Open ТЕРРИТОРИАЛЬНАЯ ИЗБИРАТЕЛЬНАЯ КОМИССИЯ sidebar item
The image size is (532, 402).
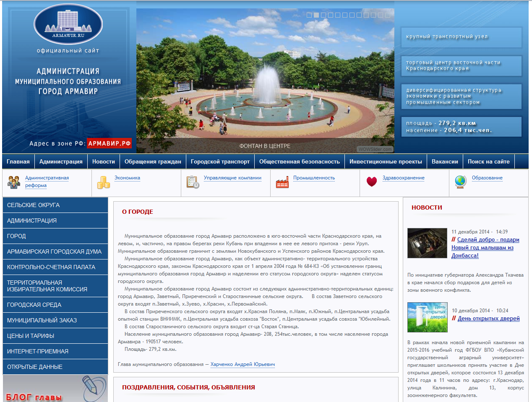pos(55,286)
